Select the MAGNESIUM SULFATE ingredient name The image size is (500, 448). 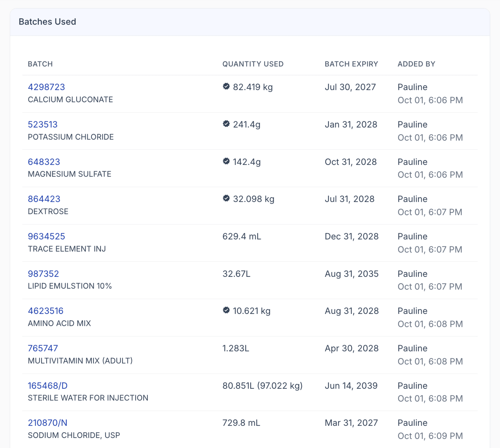coord(69,174)
